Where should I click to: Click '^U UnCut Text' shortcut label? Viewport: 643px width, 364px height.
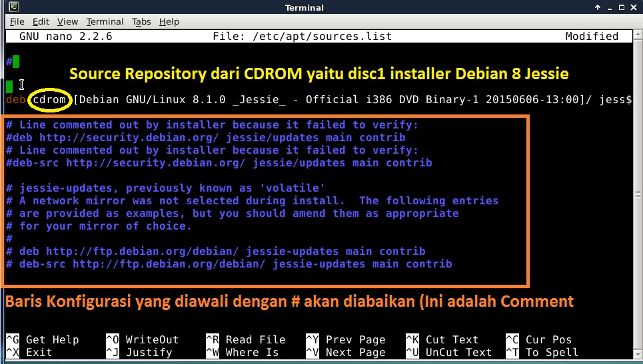coord(449,353)
